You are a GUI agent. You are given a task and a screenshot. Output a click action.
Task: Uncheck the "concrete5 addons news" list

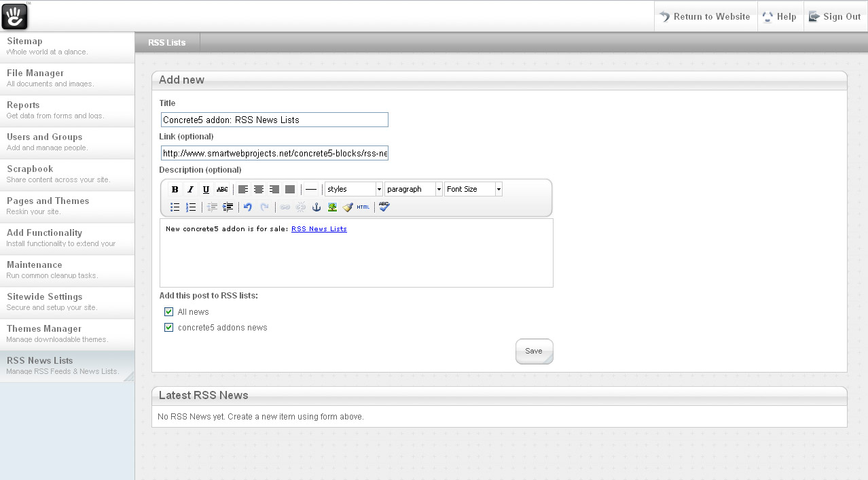click(169, 328)
